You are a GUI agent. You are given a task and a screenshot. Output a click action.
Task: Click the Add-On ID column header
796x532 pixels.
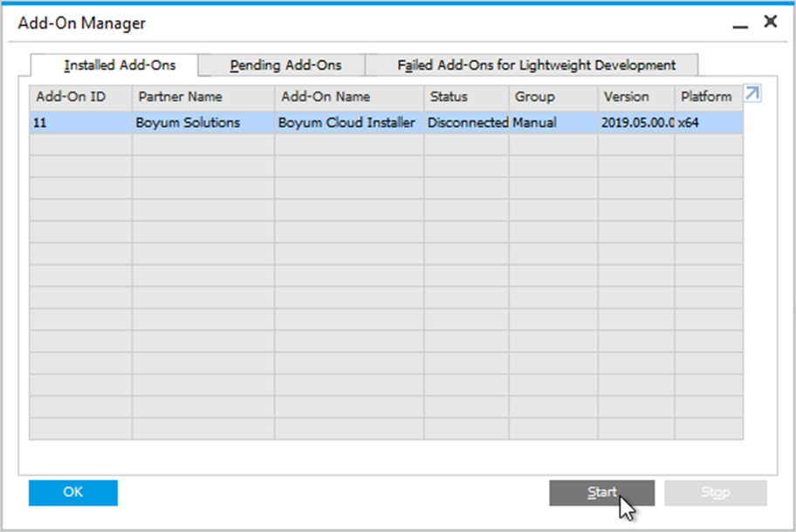(80, 98)
